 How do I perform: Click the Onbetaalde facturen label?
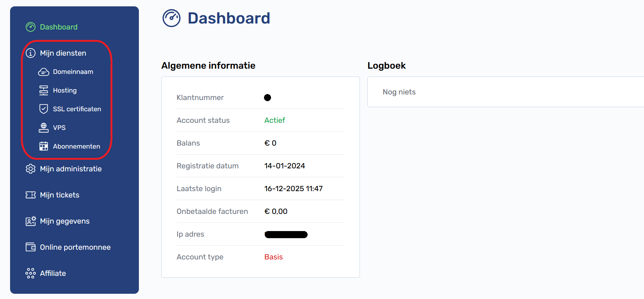point(212,211)
